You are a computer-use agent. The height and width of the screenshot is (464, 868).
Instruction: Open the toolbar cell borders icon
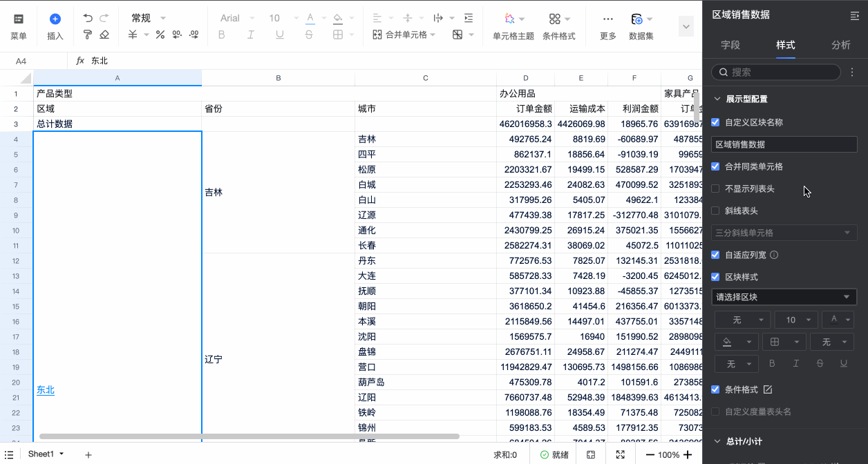click(337, 35)
